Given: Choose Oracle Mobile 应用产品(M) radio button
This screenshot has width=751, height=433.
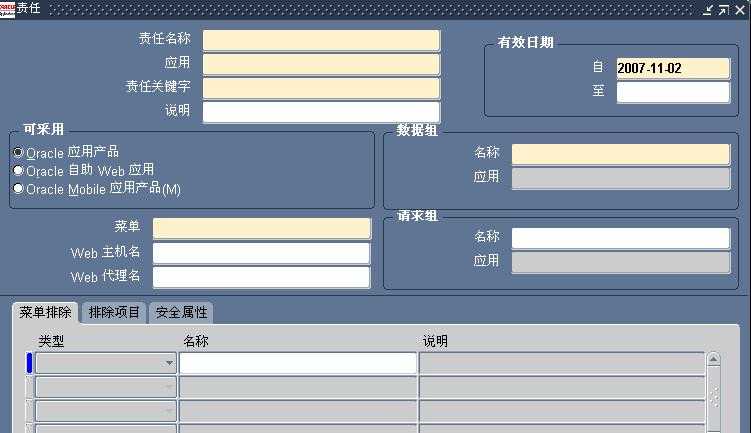Looking at the screenshot, I should [x=18, y=189].
